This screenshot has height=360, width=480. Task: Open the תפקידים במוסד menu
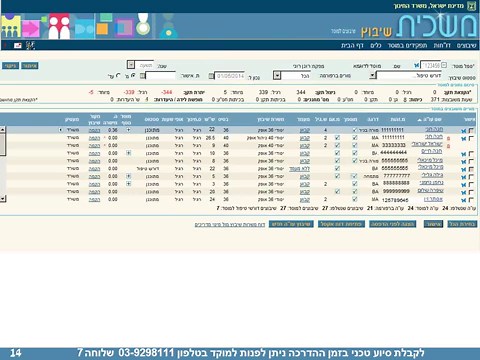point(407,45)
